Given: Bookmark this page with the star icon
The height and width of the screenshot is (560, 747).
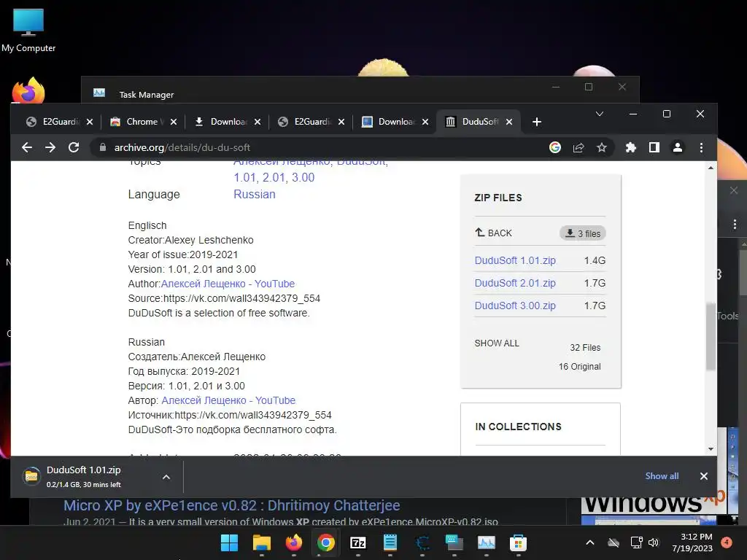Looking at the screenshot, I should click(602, 147).
